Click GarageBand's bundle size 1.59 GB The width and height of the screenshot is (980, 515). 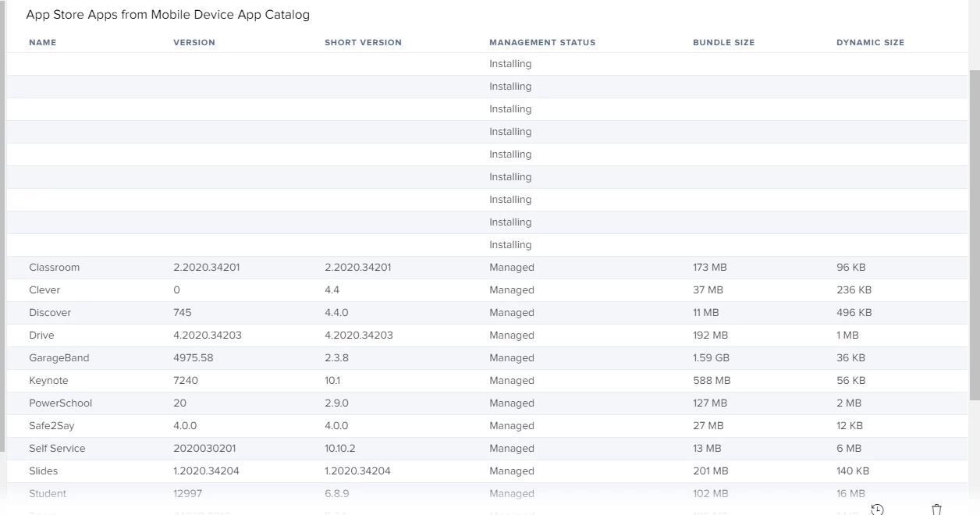tap(712, 358)
